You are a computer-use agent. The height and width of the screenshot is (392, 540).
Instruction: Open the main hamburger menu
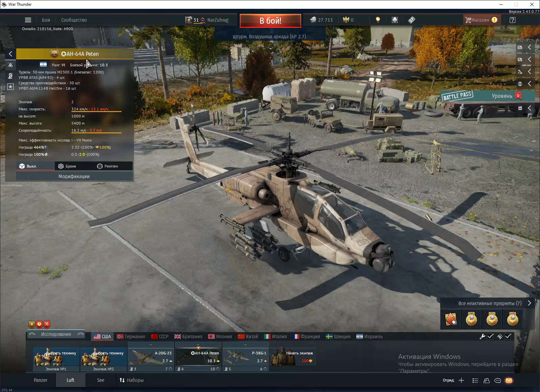point(28,20)
